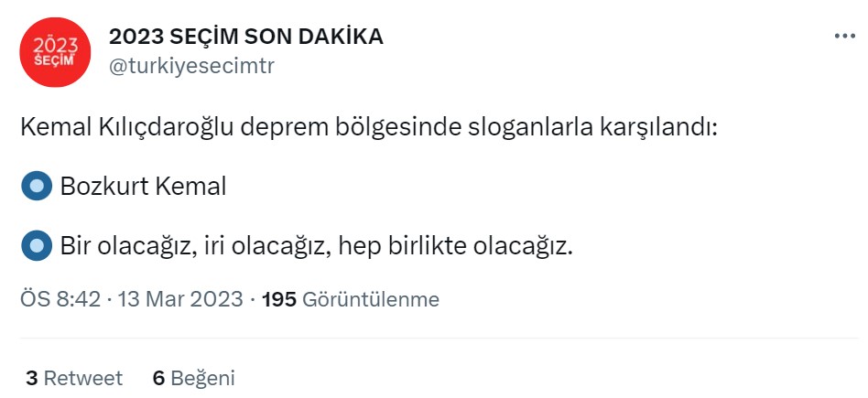
Task: Click the number 3 before Retweet
Action: (x=31, y=378)
